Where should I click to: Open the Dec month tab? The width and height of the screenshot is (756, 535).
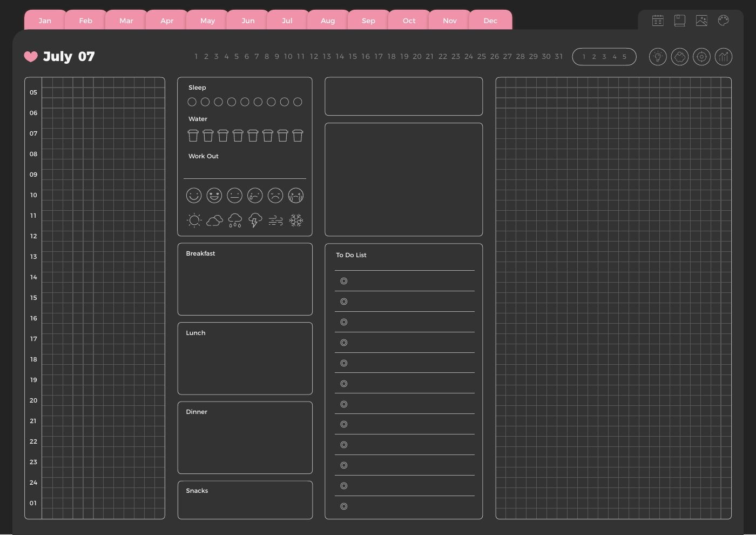[490, 21]
